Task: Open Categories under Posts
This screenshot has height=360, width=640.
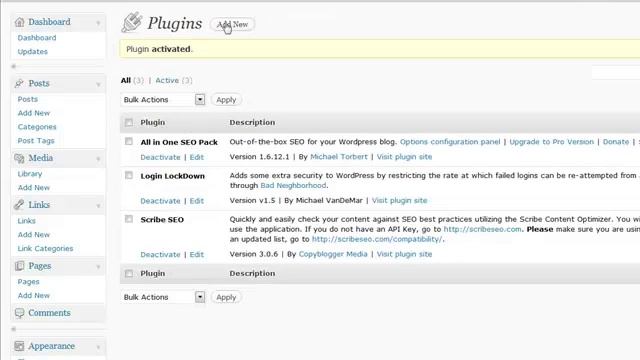Action: [37, 127]
